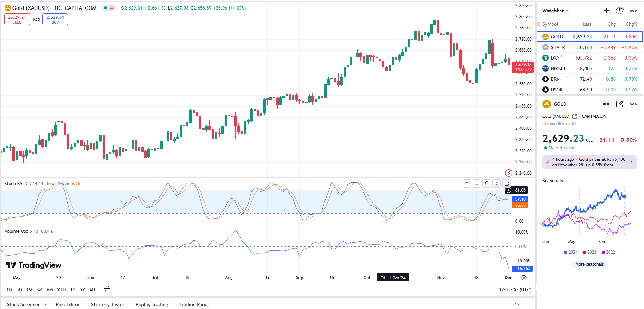
Task: Click the plus icon at 81.08 level
Action: [508, 190]
